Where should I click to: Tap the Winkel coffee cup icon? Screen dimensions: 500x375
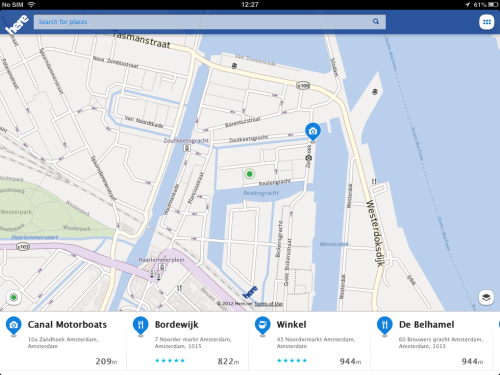(263, 326)
